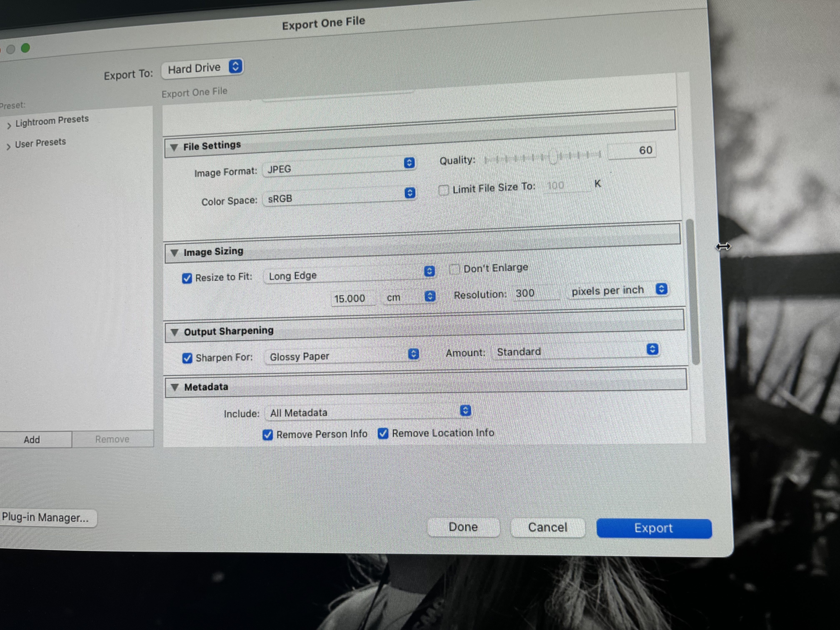This screenshot has height=630, width=840.
Task: Click the Remove preset button
Action: [112, 439]
